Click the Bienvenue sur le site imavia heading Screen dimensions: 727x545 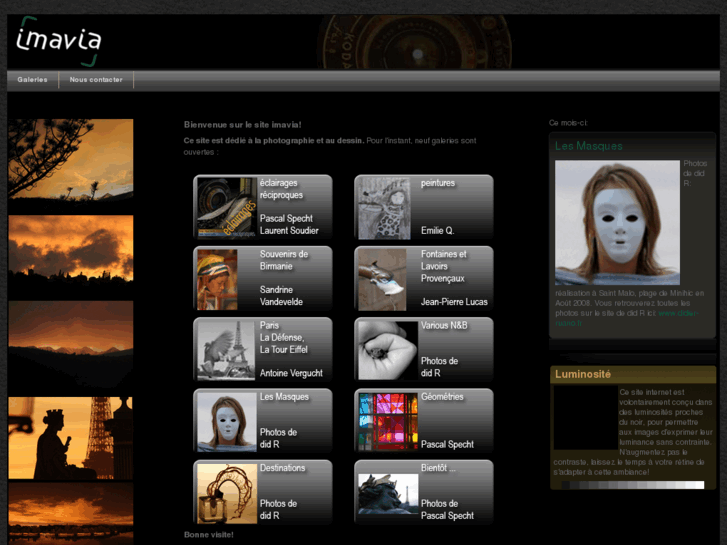[242, 125]
